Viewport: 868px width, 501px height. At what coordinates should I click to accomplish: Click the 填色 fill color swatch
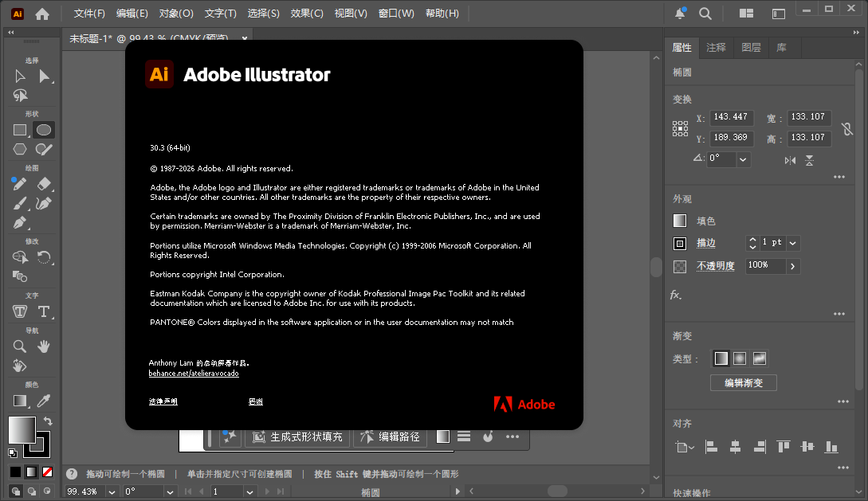click(x=680, y=221)
